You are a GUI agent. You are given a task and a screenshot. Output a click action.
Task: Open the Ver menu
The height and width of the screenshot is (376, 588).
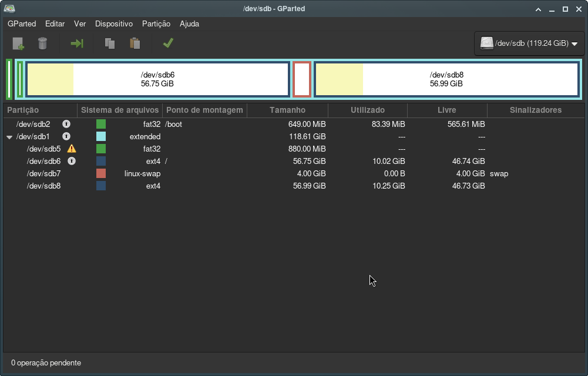80,23
